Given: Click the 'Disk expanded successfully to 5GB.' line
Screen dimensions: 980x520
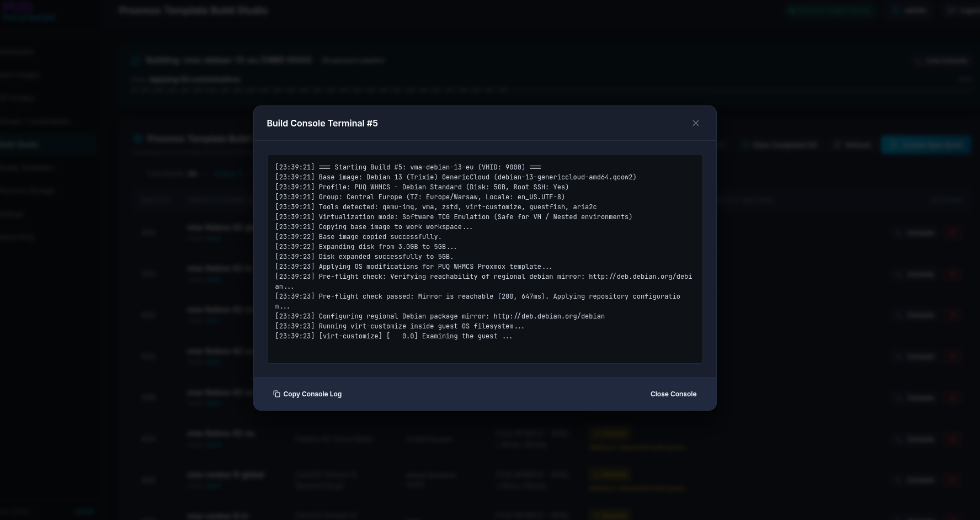Looking at the screenshot, I should pyautogui.click(x=364, y=257).
